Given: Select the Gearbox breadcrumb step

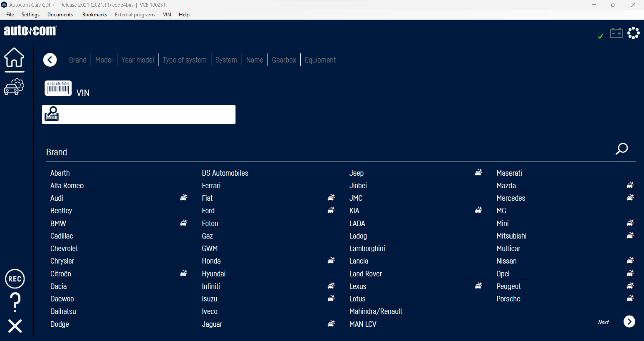Looking at the screenshot, I should (284, 60).
